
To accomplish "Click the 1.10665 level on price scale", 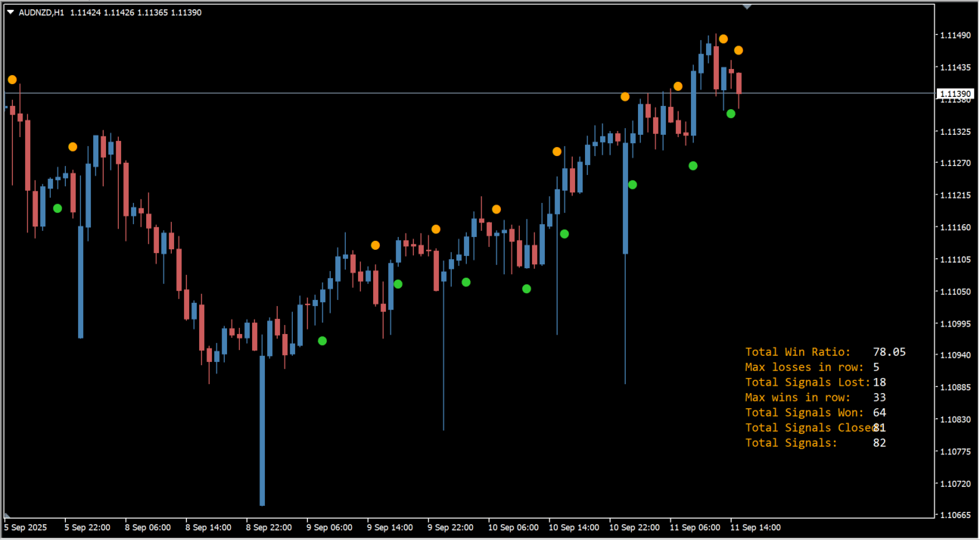I will pyautogui.click(x=954, y=515).
